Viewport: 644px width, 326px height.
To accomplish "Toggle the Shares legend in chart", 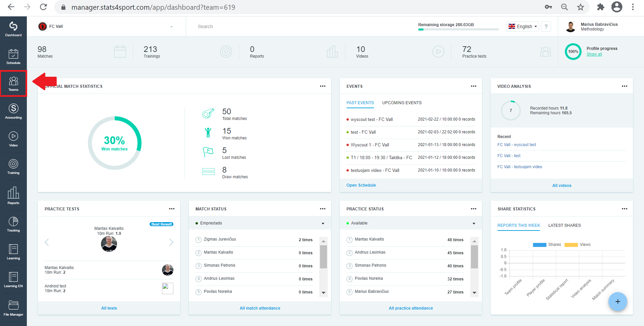I will (547, 245).
